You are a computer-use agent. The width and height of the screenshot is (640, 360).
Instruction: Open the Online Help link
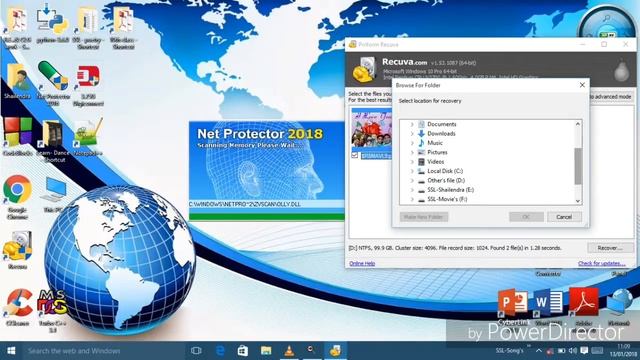[x=362, y=264]
